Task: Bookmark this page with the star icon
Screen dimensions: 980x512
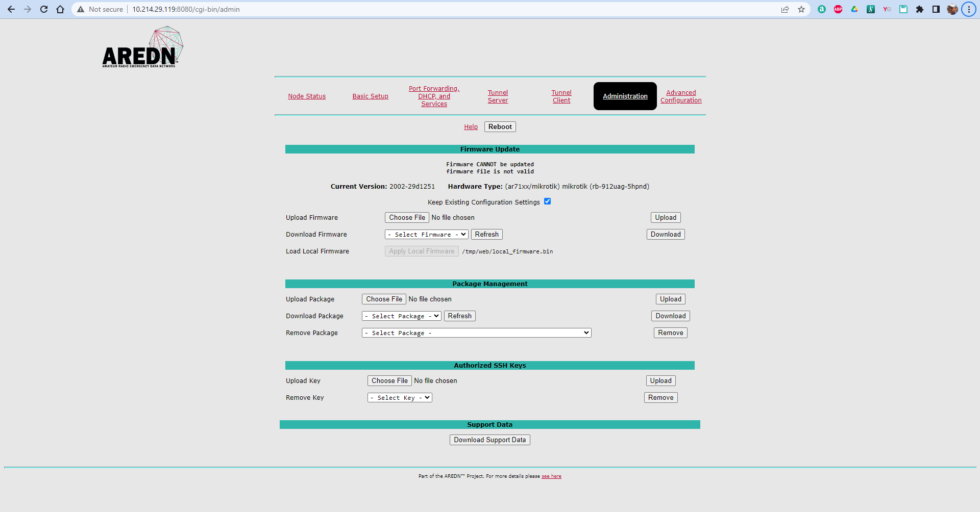Action: pyautogui.click(x=801, y=9)
